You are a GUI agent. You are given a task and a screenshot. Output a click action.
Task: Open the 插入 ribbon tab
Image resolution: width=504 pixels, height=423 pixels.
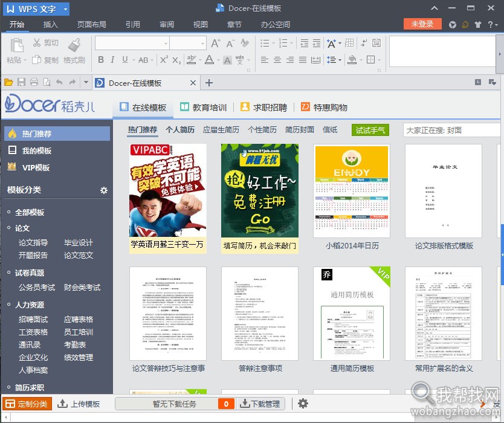[51, 24]
